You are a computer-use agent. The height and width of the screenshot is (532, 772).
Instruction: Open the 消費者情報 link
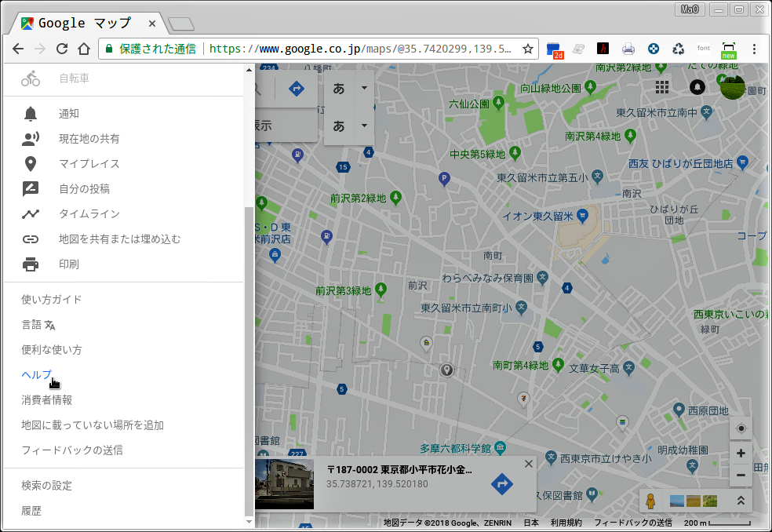pos(47,400)
